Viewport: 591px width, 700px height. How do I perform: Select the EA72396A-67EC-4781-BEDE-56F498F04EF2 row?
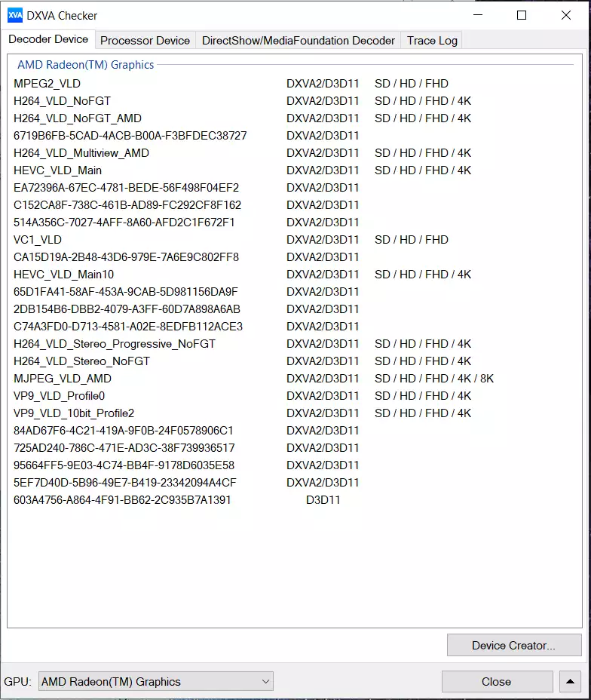pos(295,188)
